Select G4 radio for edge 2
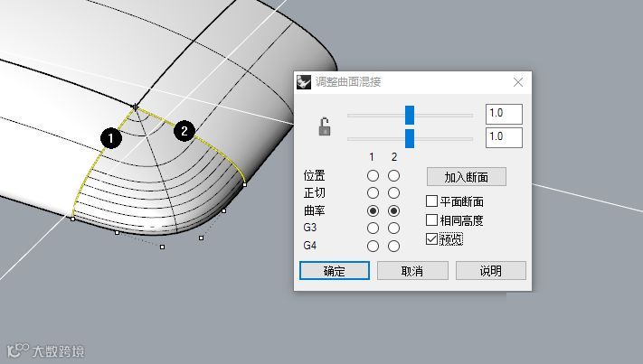643x364 pixels. [x=393, y=246]
